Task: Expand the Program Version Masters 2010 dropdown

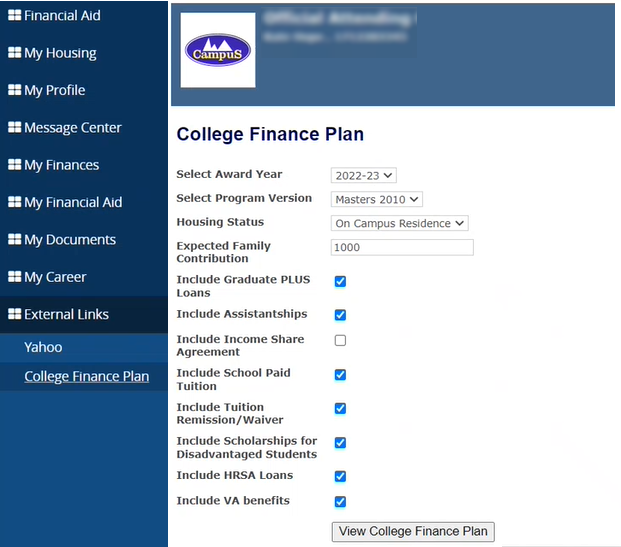Action: click(377, 199)
